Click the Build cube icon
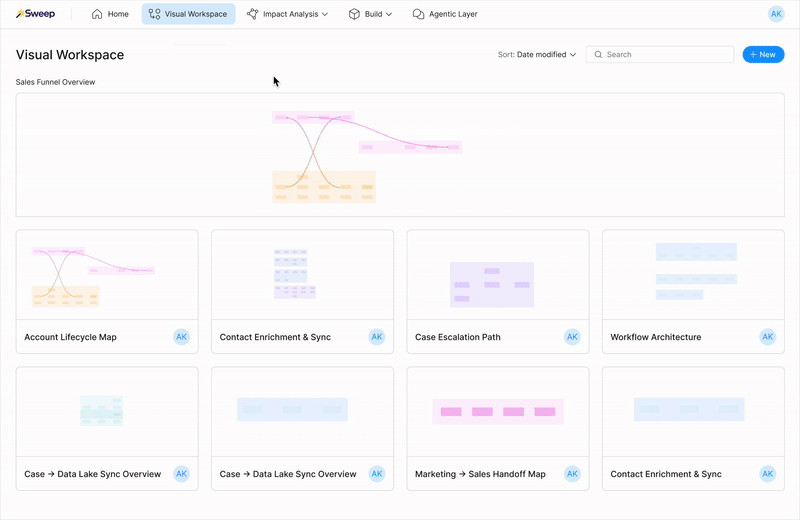This screenshot has height=520, width=800. pyautogui.click(x=355, y=14)
